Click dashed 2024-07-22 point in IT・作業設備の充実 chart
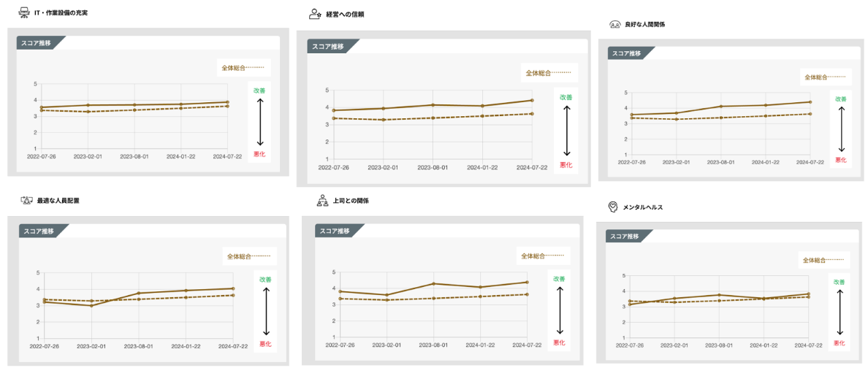This screenshot has height=368, width=868. click(227, 107)
